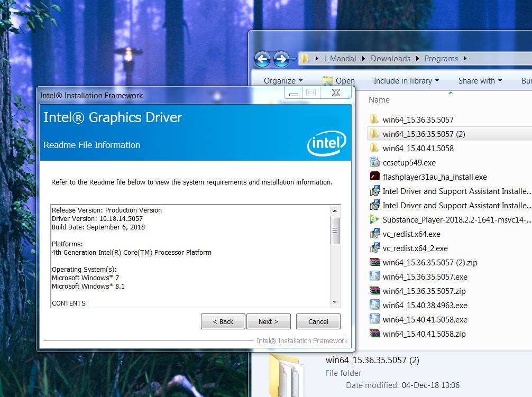This screenshot has width=532, height=397.
Task: Select first Intel Driver and Support Assistant icon
Action: coord(374,190)
